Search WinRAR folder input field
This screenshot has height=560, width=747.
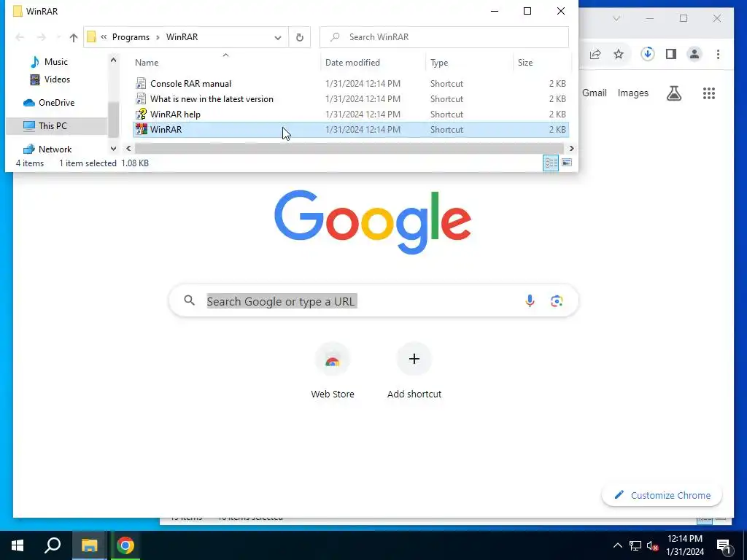(444, 37)
